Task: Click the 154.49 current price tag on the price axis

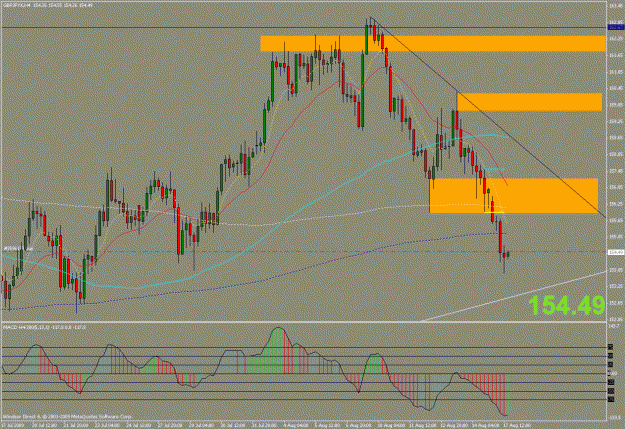Action: point(616,252)
